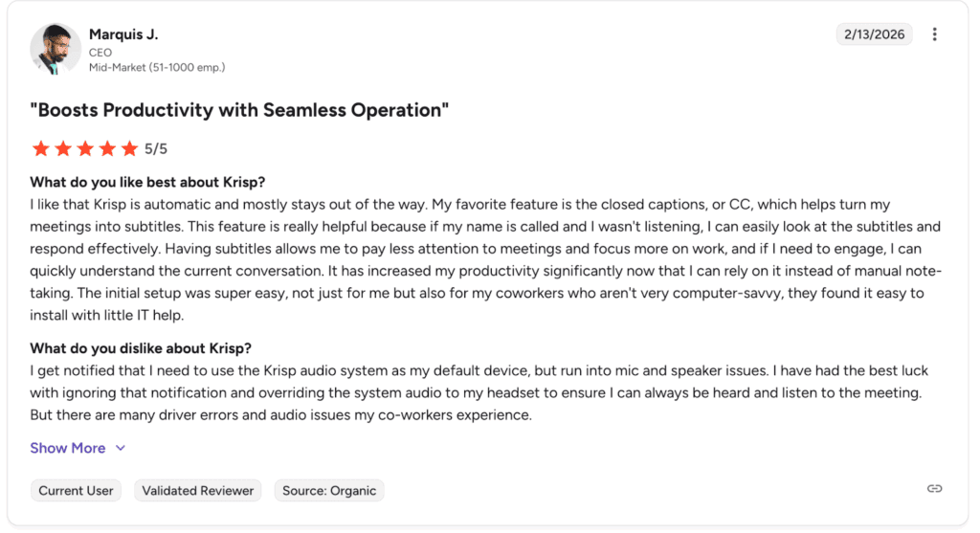Image resolution: width=980 pixels, height=533 pixels.
Task: Click the chevron beside Show More
Action: (121, 448)
